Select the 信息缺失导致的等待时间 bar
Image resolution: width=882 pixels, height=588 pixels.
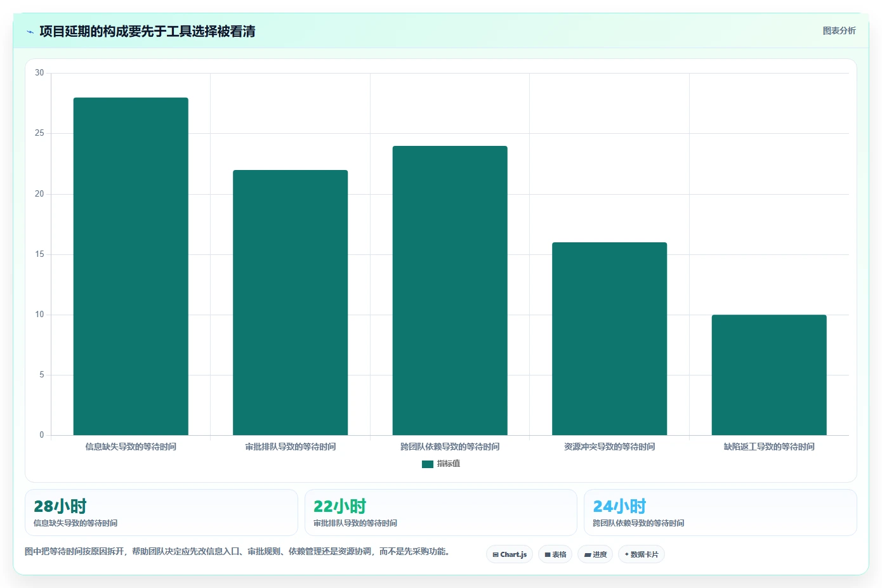131,266
